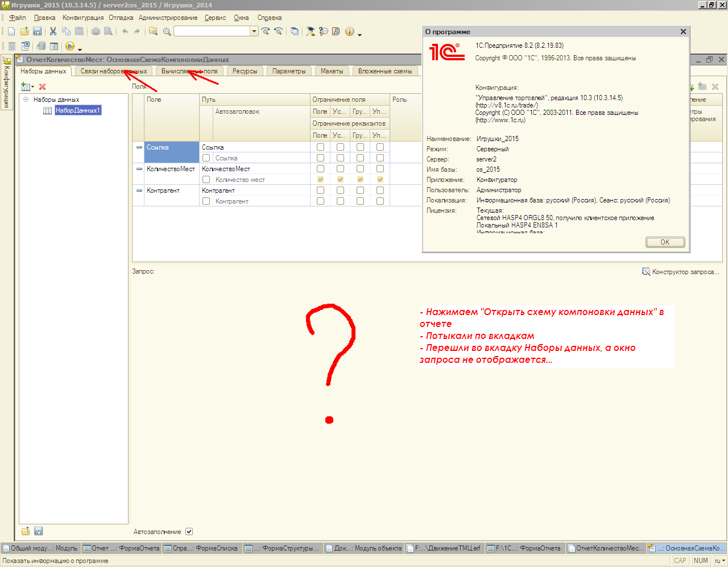Image resolution: width=728 pixels, height=567 pixels.
Task: Open Конструктор запроса link
Action: tap(681, 272)
